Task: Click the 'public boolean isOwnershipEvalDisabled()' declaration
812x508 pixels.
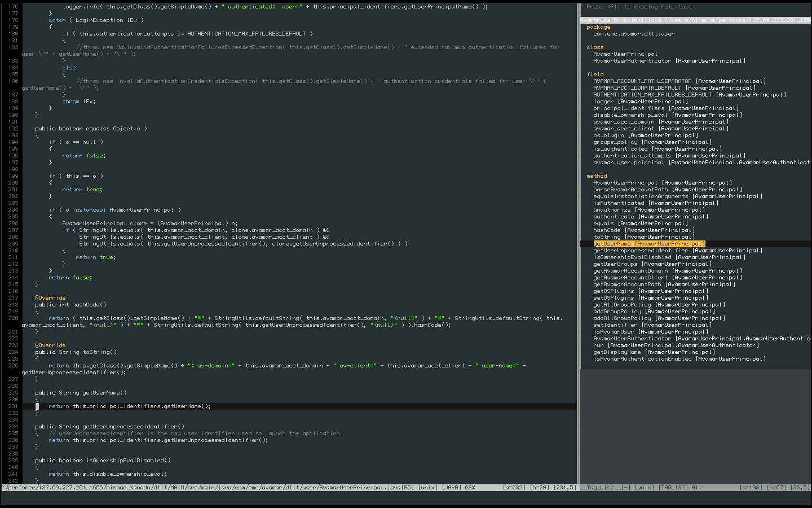Action: [x=103, y=461]
